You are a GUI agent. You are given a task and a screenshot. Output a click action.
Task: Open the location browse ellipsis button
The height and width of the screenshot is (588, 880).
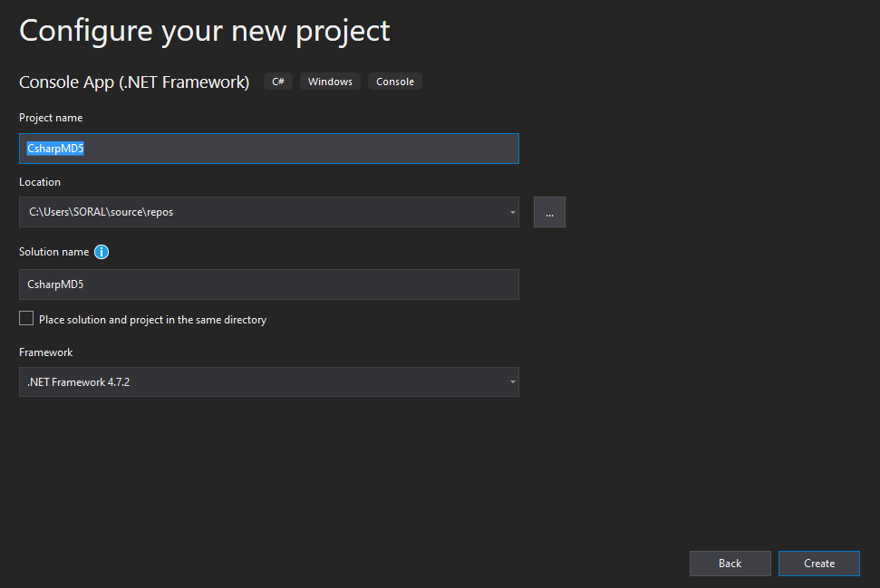549,212
